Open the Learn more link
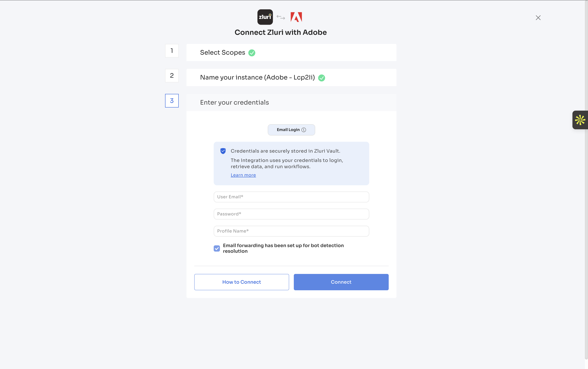This screenshot has height=369, width=588. (x=243, y=175)
